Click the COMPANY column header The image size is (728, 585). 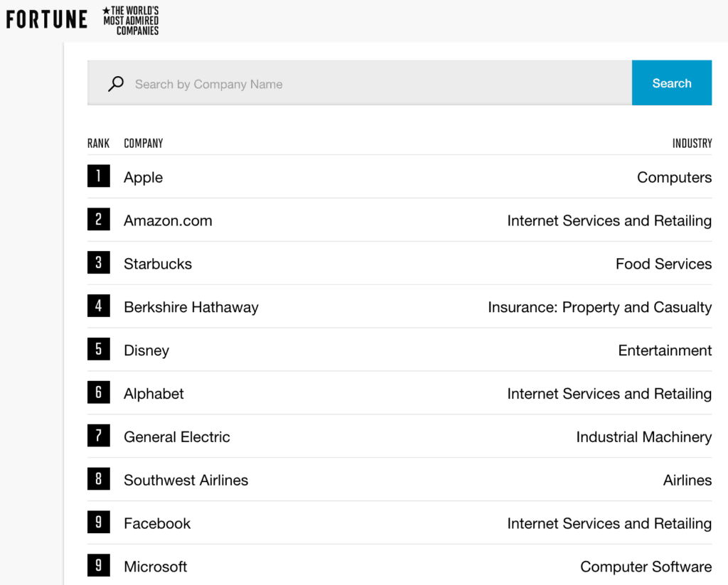143,143
